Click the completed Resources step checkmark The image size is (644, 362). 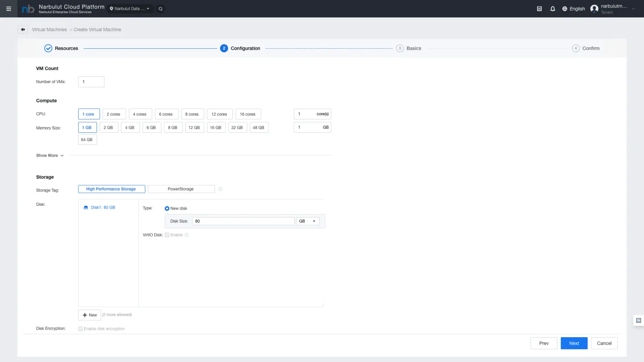(x=48, y=48)
